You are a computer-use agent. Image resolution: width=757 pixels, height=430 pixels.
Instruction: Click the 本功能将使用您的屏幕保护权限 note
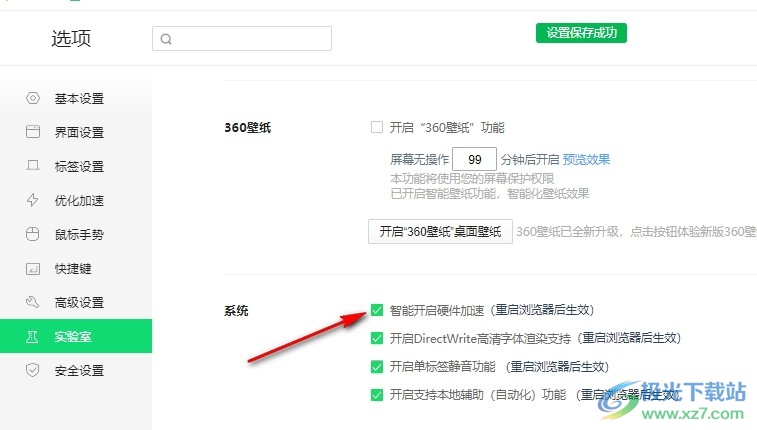point(472,179)
